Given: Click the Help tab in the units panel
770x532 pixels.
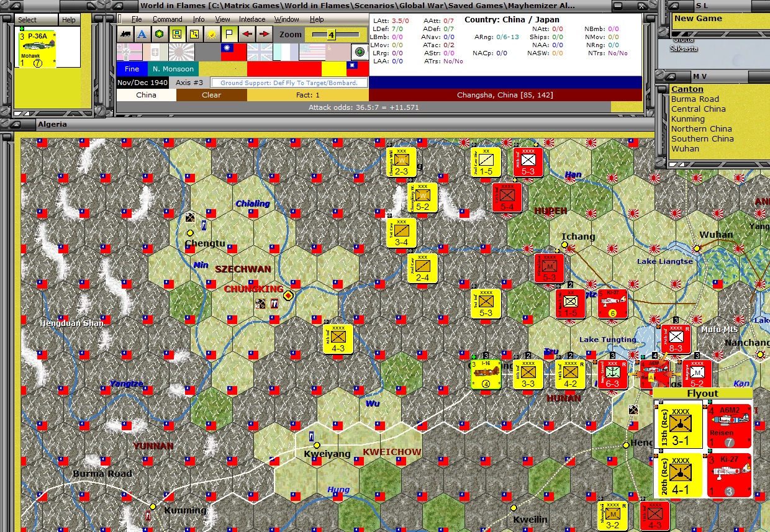Looking at the screenshot, I should click(x=68, y=20).
